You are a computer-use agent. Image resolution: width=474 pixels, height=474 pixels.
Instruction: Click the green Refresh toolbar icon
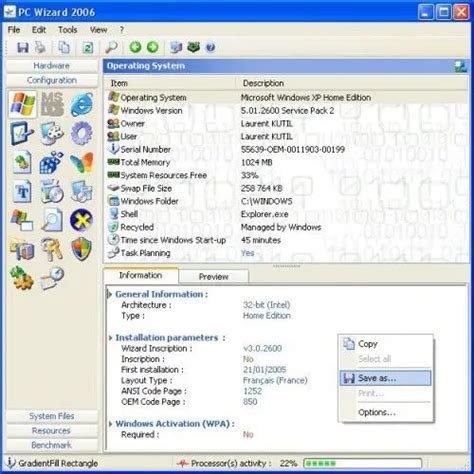88,48
